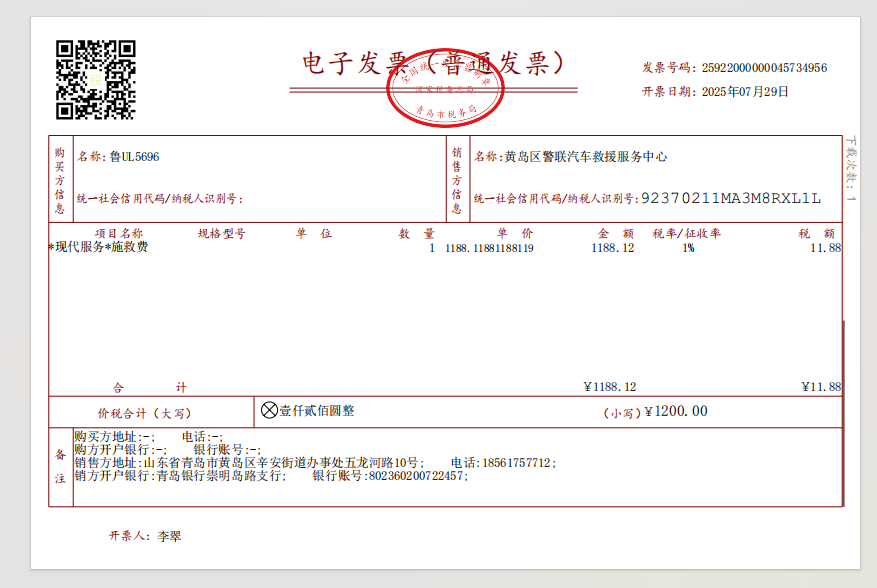Select the amount in words 壹仟贰佰圆整
The image size is (877, 588).
point(317,411)
